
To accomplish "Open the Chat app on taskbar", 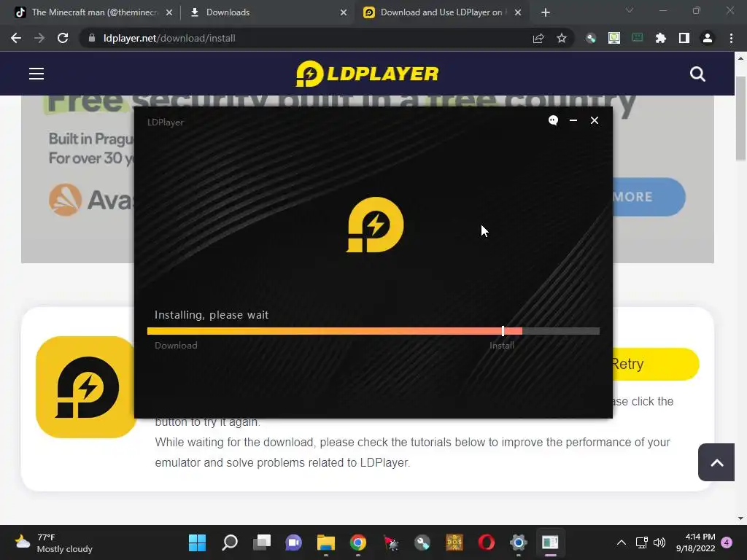I will point(293,542).
